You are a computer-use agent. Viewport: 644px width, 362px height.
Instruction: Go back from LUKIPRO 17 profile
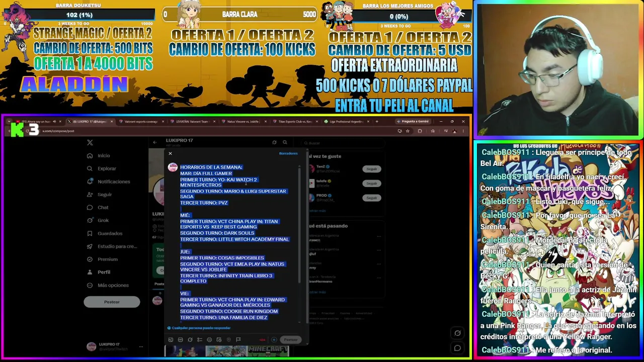click(x=155, y=142)
